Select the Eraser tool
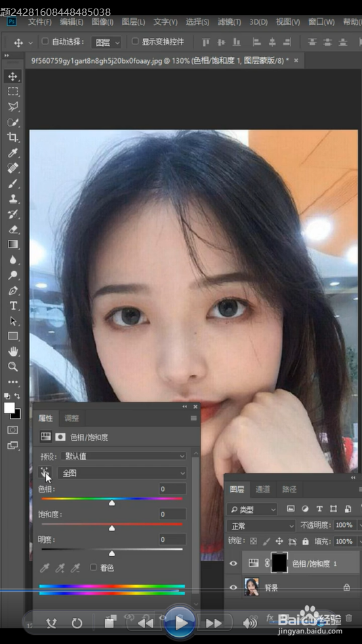This screenshot has height=644, width=362. click(12, 229)
